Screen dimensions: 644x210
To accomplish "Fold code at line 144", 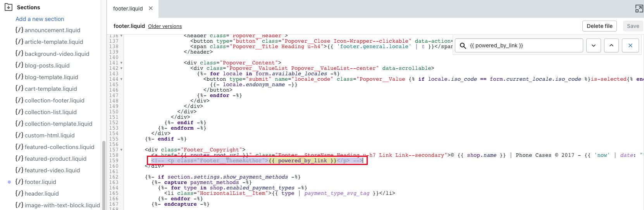I will [x=121, y=79].
